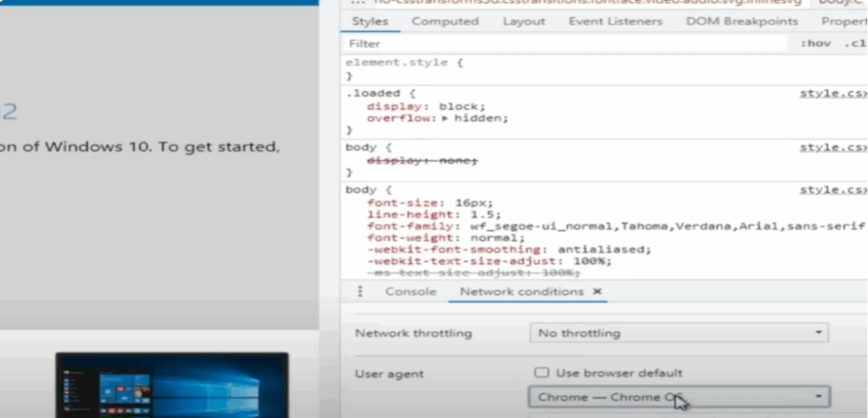Toggle the :hov element state button
Screen dimensions: 868x418
815,44
